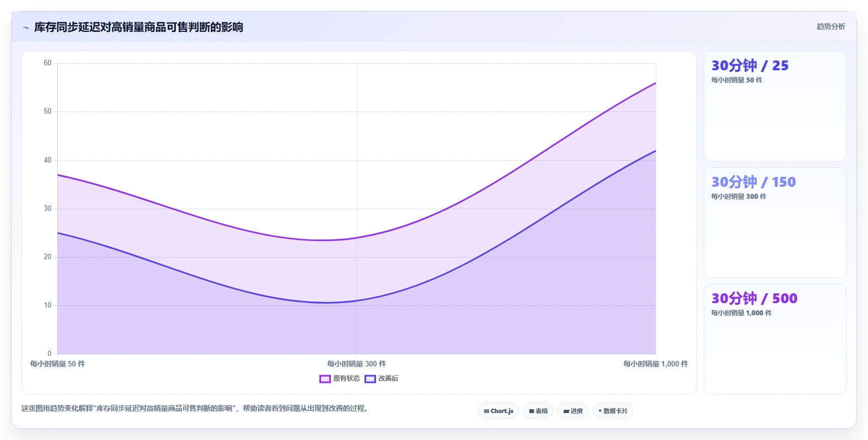Click the y-axis value 30
Screen dimensions: 868x440
47,209
